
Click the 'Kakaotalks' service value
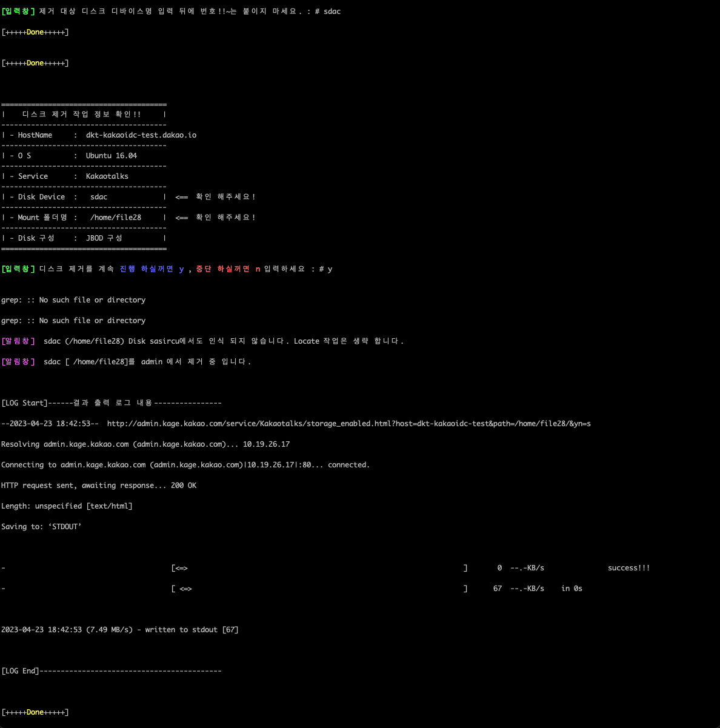coord(107,176)
